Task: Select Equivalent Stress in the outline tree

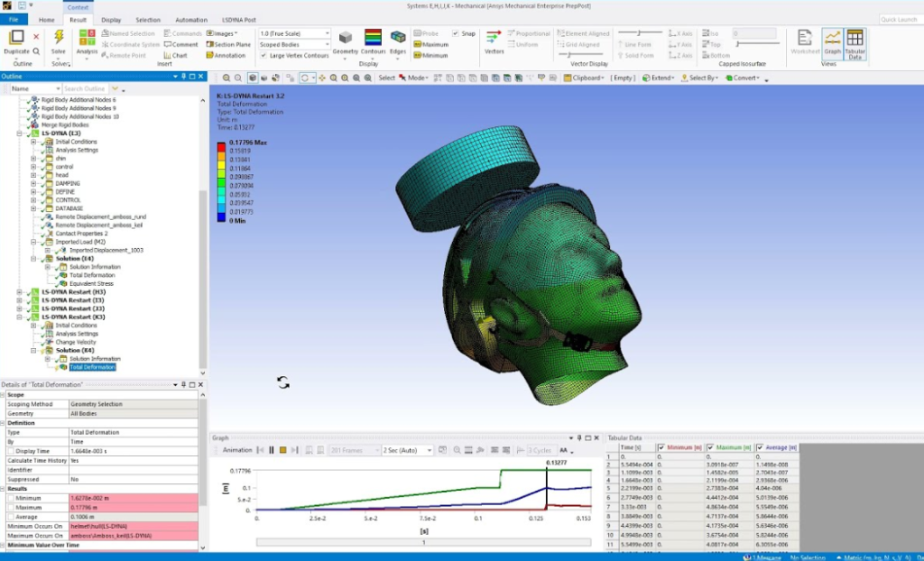Action: (x=91, y=283)
